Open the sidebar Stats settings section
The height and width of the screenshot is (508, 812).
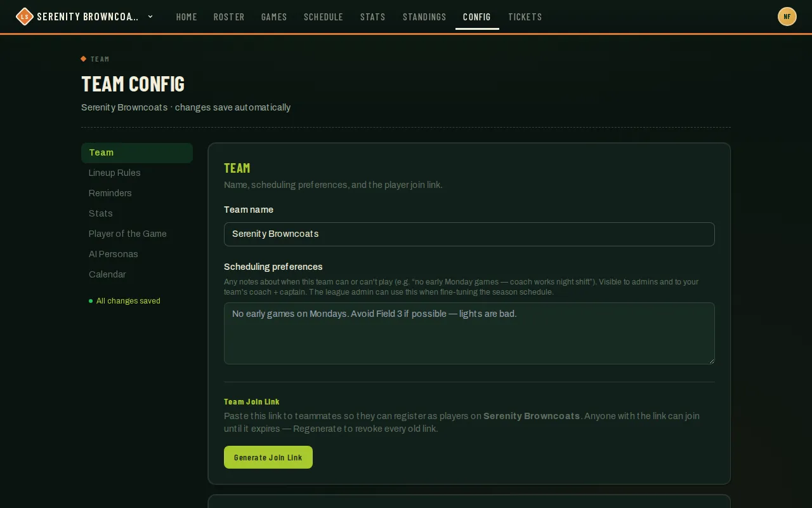coord(137,213)
